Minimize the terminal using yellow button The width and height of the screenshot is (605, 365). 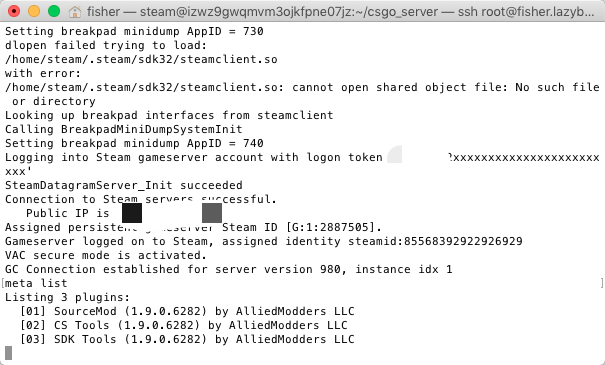tap(34, 12)
